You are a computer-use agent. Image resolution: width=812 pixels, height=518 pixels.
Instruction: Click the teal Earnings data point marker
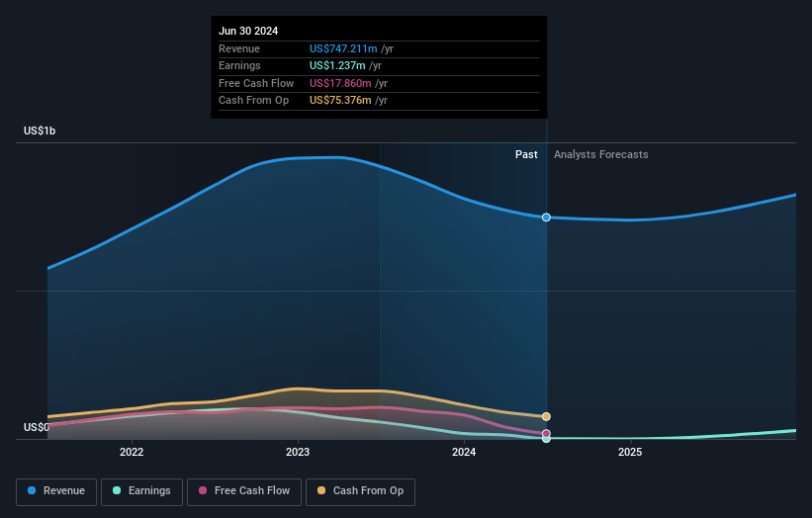pyautogui.click(x=546, y=439)
